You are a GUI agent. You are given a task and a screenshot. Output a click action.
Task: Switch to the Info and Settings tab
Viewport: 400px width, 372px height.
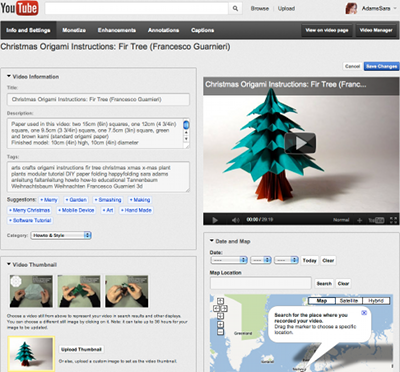[28, 30]
